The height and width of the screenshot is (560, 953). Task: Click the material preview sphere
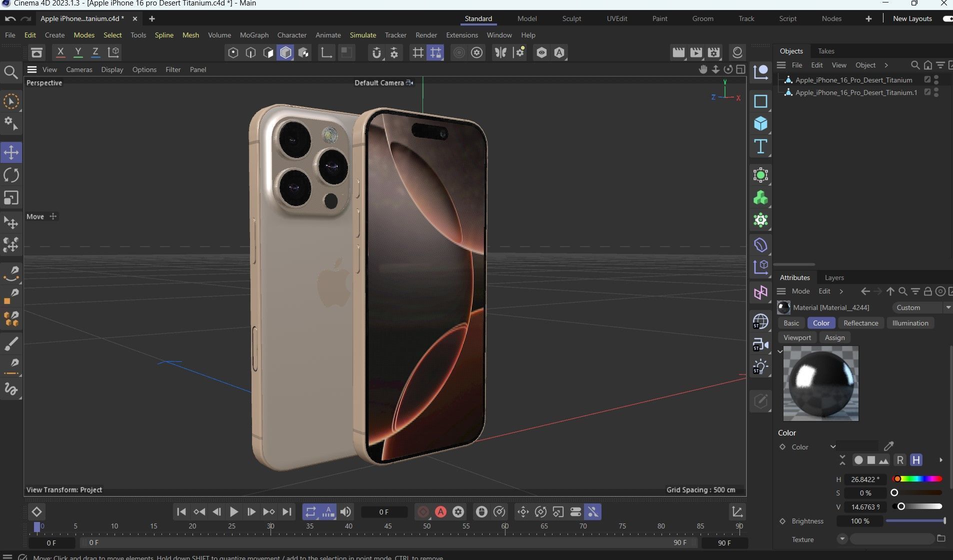pos(820,383)
